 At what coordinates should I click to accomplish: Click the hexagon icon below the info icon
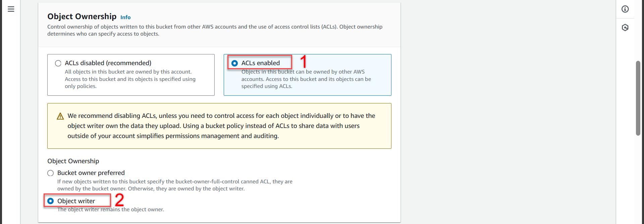(x=625, y=28)
